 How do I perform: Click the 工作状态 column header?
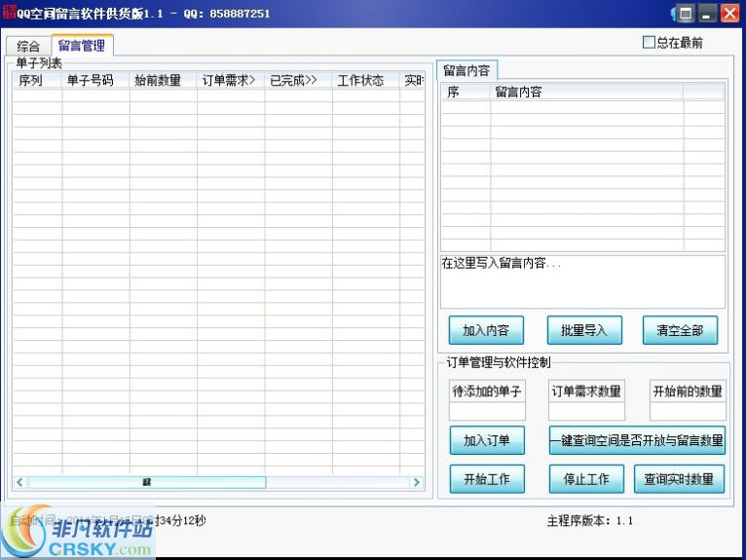pos(365,80)
